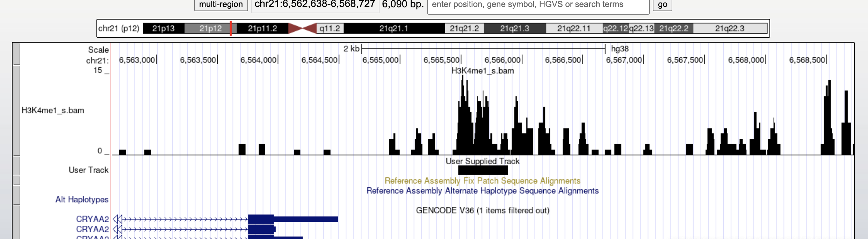This screenshot has width=868, height=239.
Task: Select band 21q22.11 on the chromosome ideogram
Action: point(573,28)
